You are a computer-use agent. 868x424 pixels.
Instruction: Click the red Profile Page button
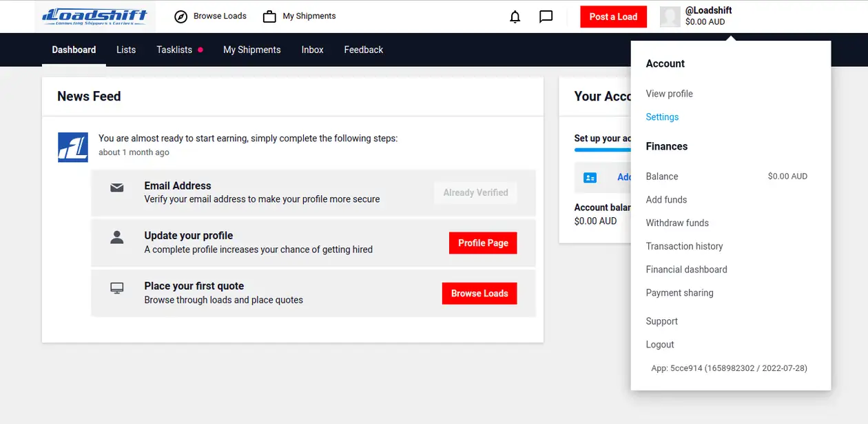click(x=483, y=243)
